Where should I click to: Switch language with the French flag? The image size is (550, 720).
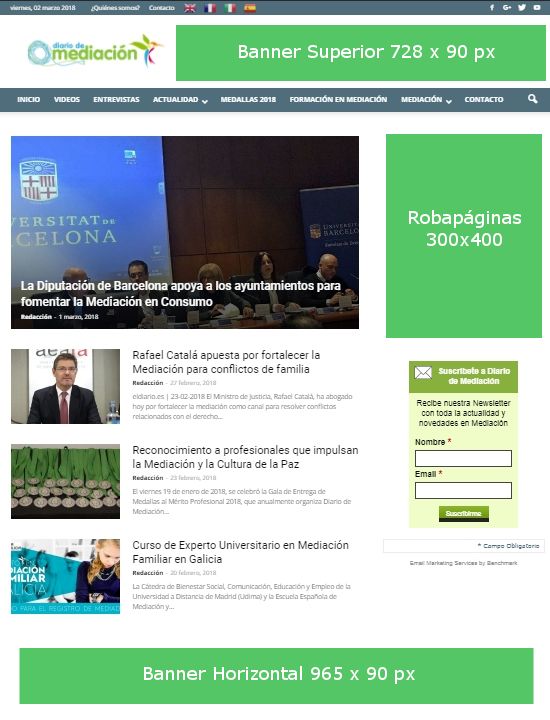pyautogui.click(x=210, y=8)
